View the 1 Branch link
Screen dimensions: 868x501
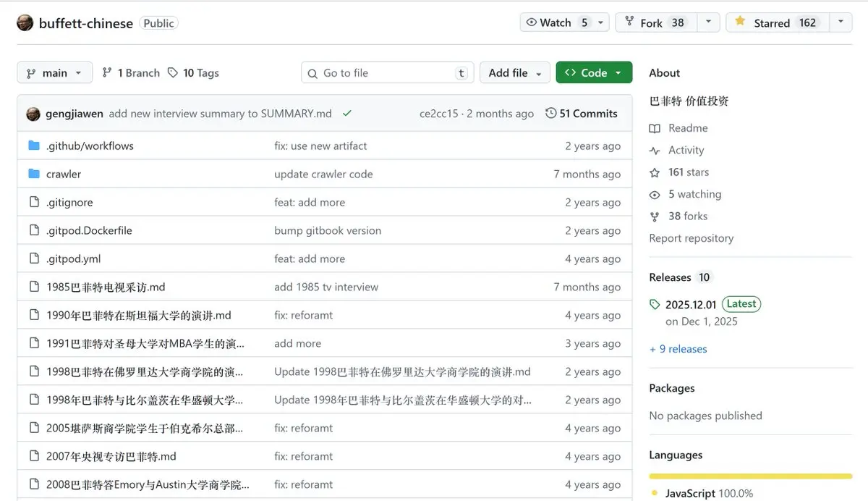(x=131, y=73)
